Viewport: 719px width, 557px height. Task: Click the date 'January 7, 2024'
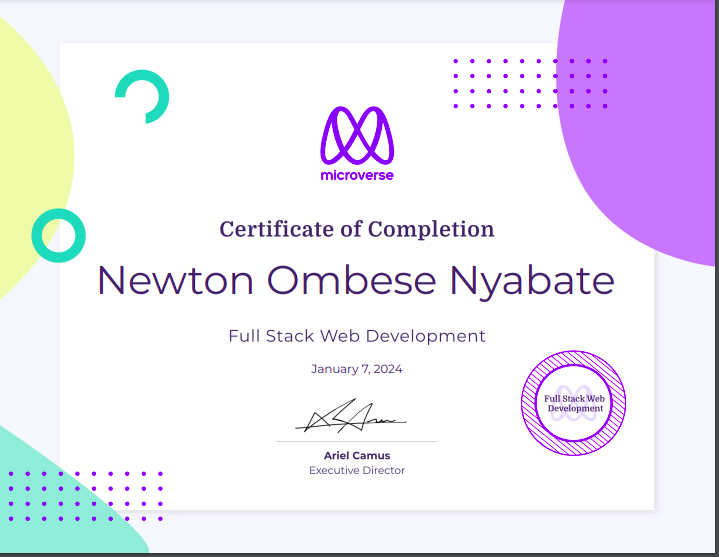pos(357,369)
